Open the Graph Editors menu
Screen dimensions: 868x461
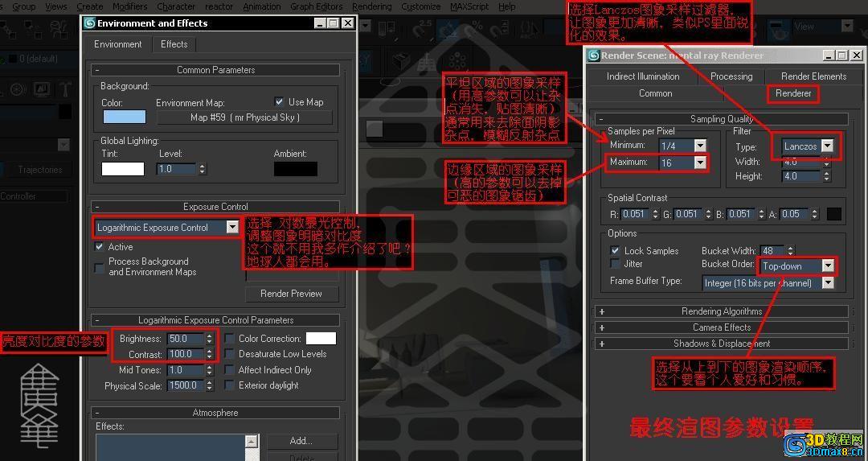316,6
